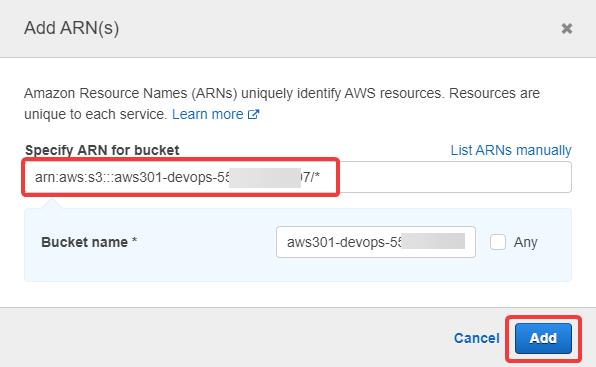Click empty right part of ARN input
This screenshot has width=596, height=367.
455,177
